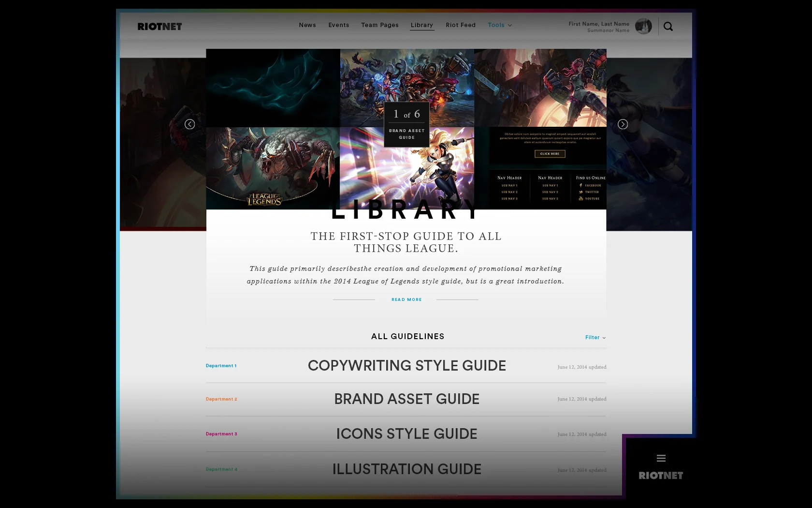Click the READ MORE link

point(406,299)
